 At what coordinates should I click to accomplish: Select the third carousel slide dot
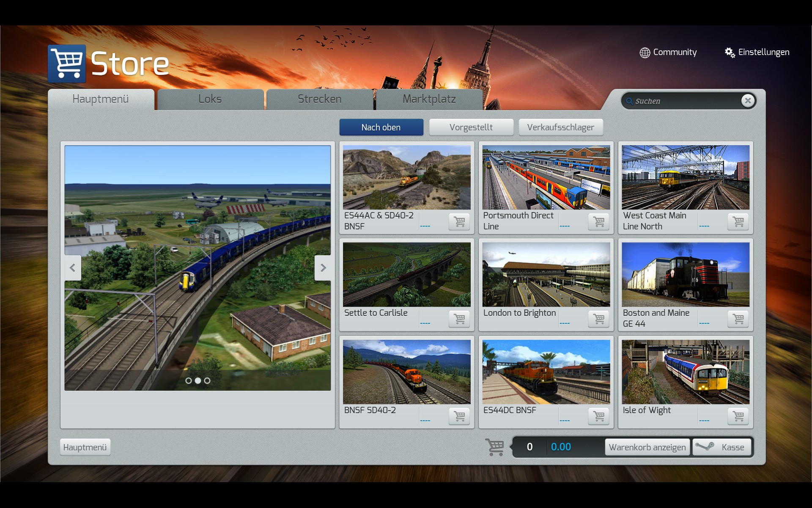[207, 381]
